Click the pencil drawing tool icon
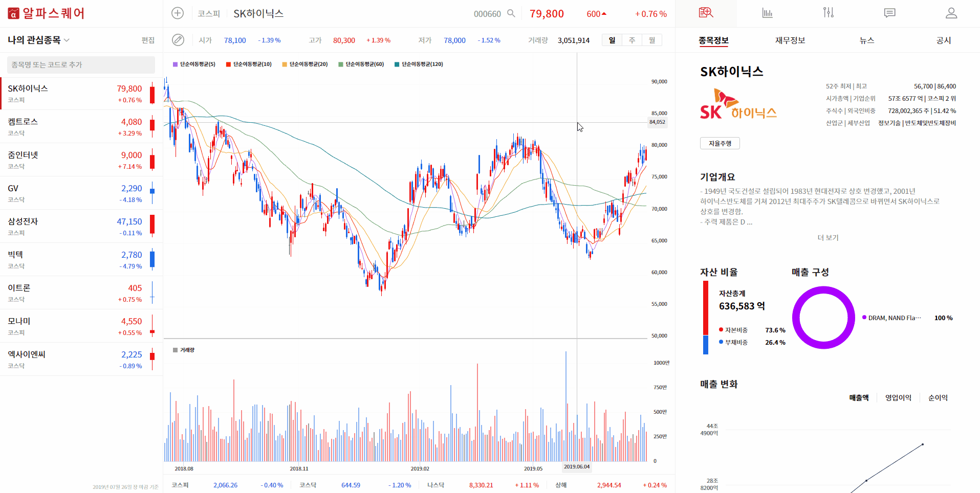This screenshot has width=980, height=493. (178, 40)
